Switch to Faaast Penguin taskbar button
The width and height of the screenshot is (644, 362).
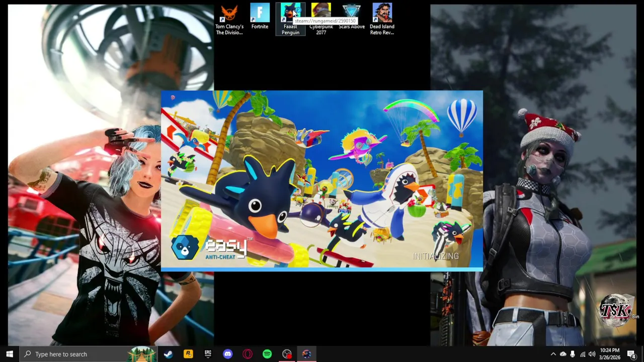306,354
